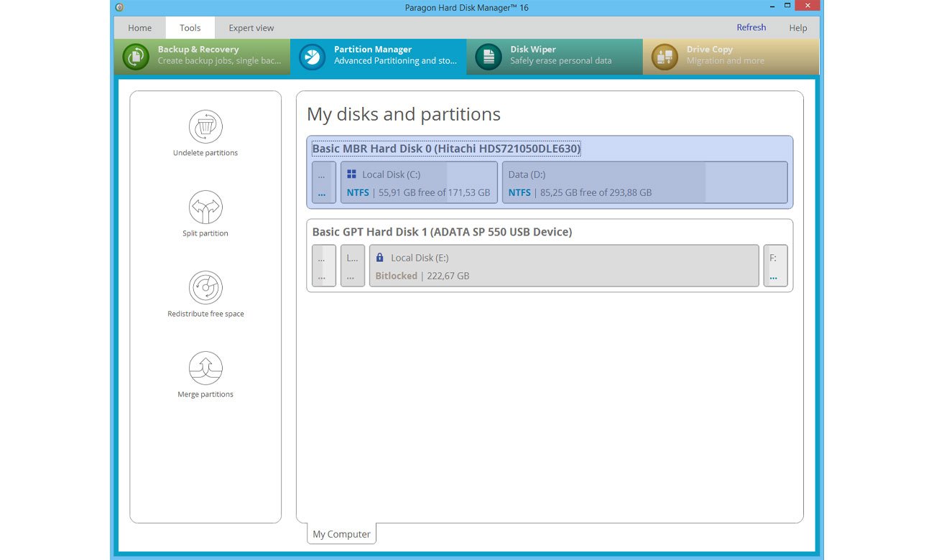Open the Expert view tab
The height and width of the screenshot is (560, 934).
click(x=251, y=28)
